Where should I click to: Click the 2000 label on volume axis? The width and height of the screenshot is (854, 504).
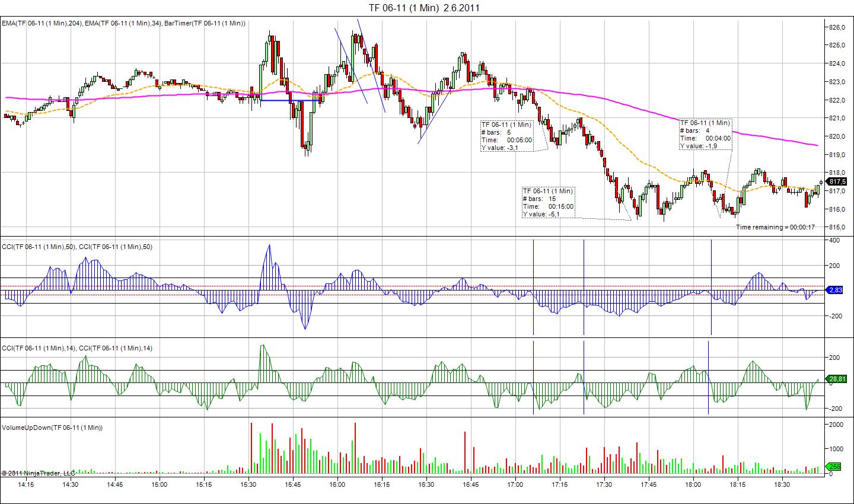836,425
